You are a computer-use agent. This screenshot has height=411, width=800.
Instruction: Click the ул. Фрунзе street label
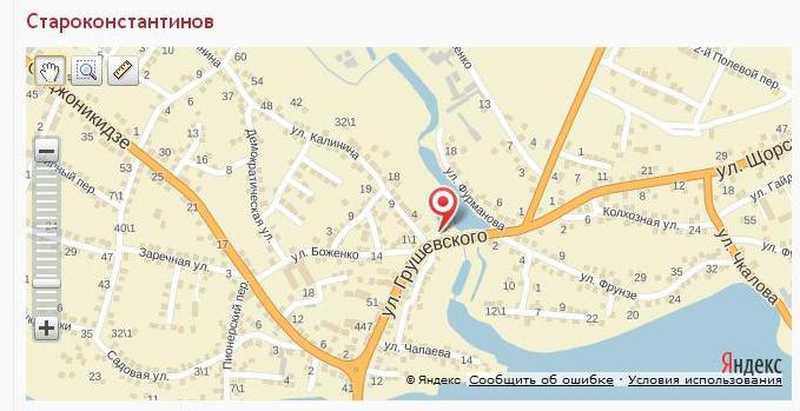609,286
